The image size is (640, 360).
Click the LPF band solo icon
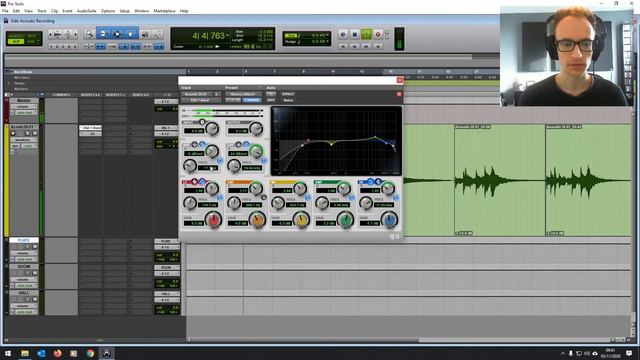(264, 161)
